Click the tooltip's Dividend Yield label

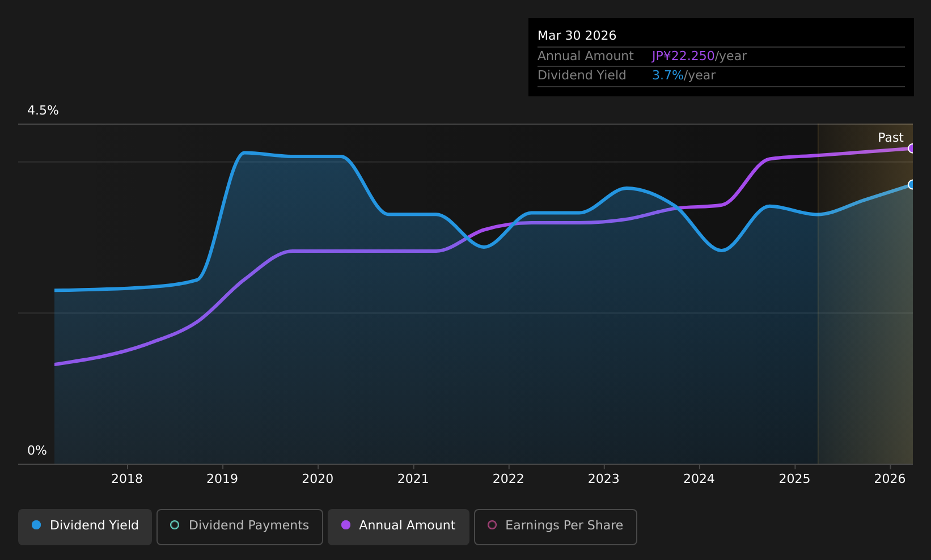582,75
